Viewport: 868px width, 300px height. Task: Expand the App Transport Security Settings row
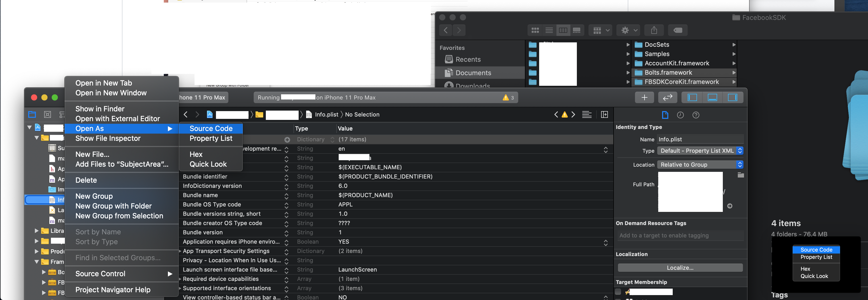point(180,251)
